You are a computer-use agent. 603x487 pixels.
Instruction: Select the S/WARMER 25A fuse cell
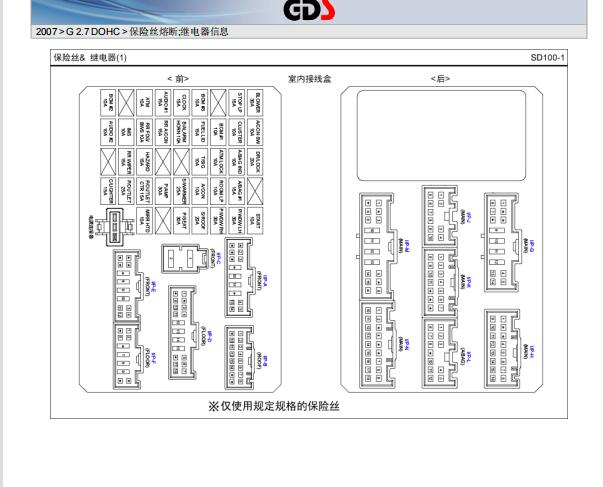click(181, 191)
